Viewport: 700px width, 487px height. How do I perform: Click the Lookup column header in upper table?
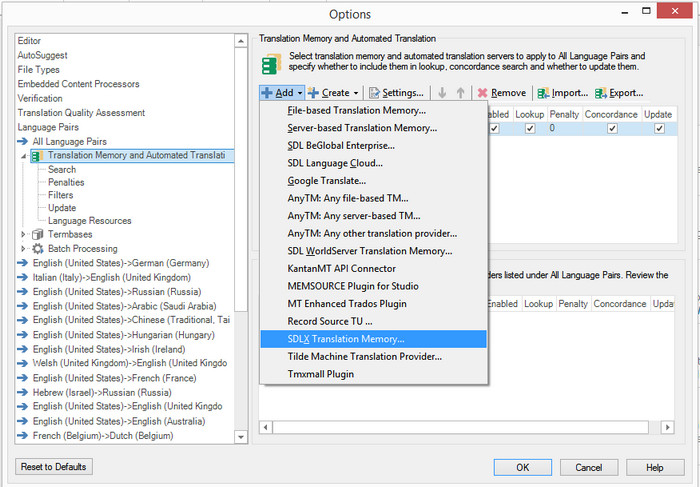[530, 114]
